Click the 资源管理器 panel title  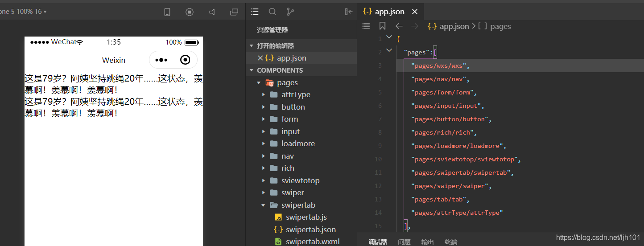(x=272, y=30)
